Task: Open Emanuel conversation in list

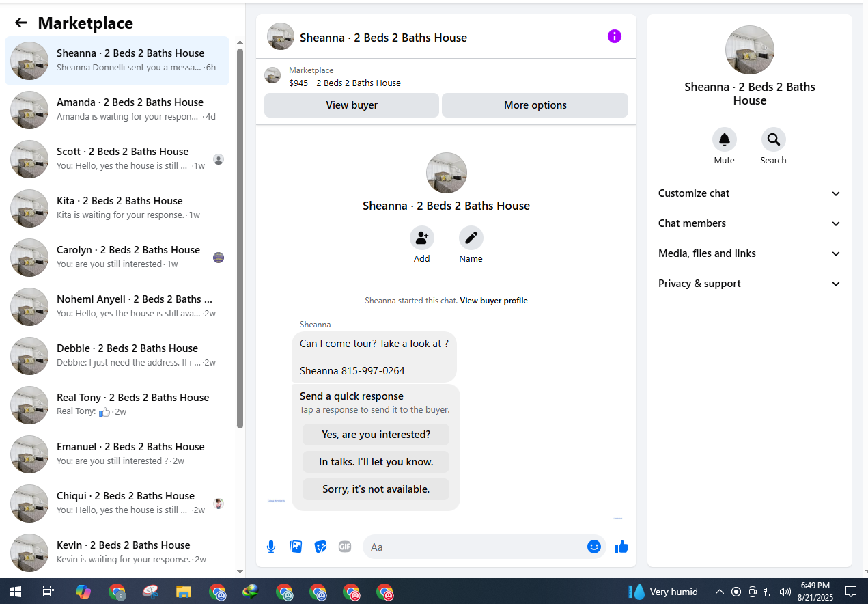Action: [x=117, y=454]
